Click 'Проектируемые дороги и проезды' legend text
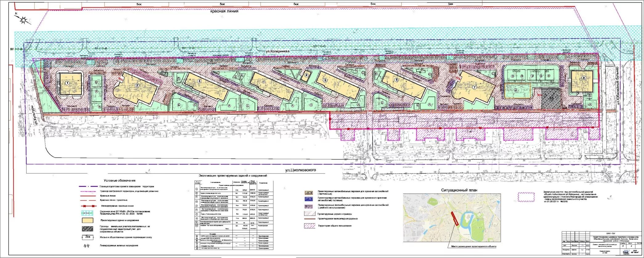Image resolution: width=644 pixels, height=258 pixels. coord(334,214)
